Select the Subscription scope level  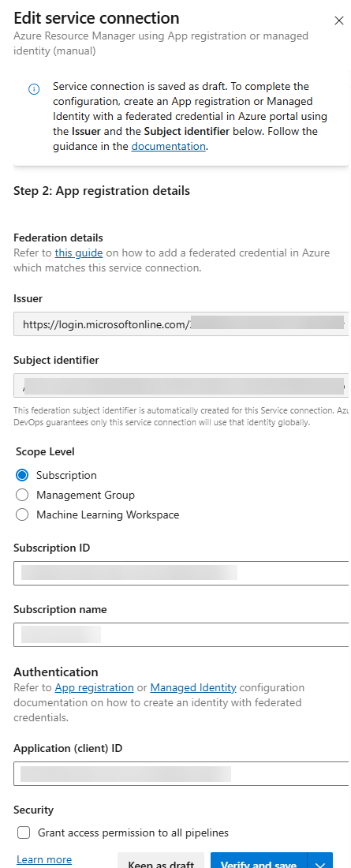[x=22, y=475]
